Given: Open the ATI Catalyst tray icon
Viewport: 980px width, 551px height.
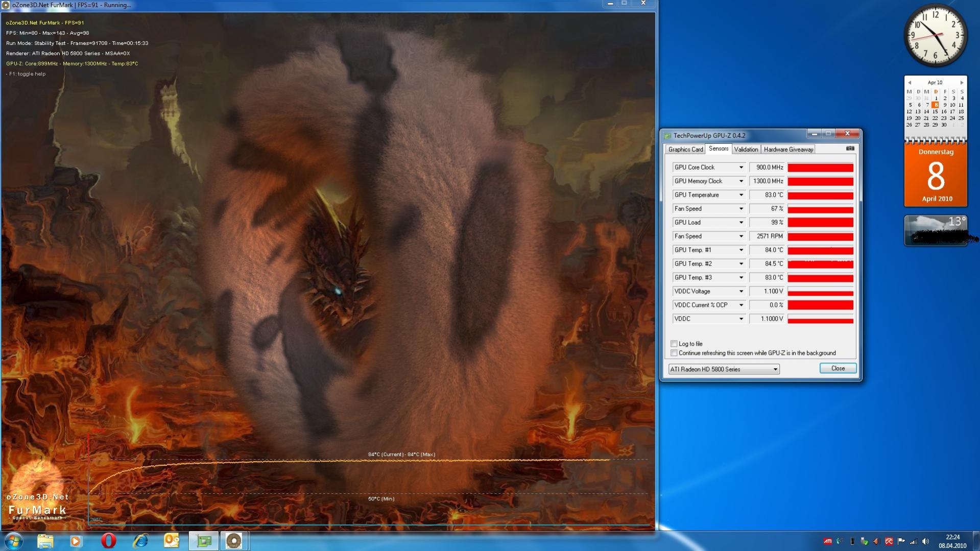Looking at the screenshot, I should point(828,541).
